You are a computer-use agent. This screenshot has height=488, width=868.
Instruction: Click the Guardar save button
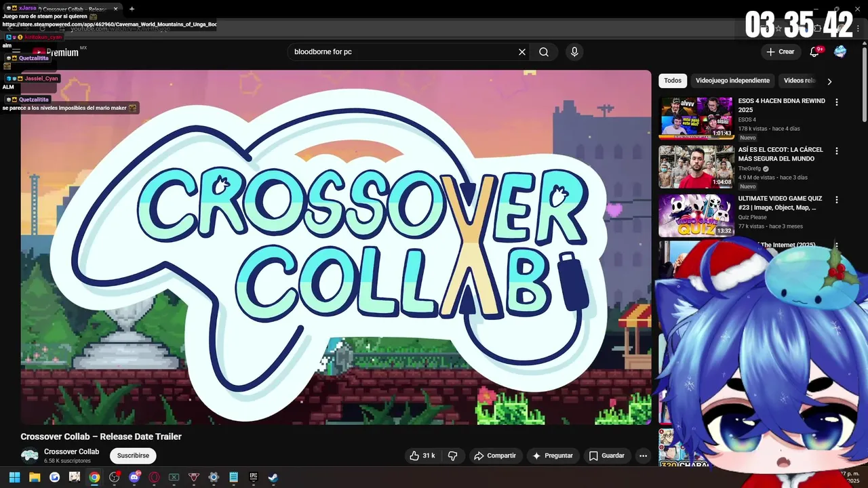coord(607,456)
